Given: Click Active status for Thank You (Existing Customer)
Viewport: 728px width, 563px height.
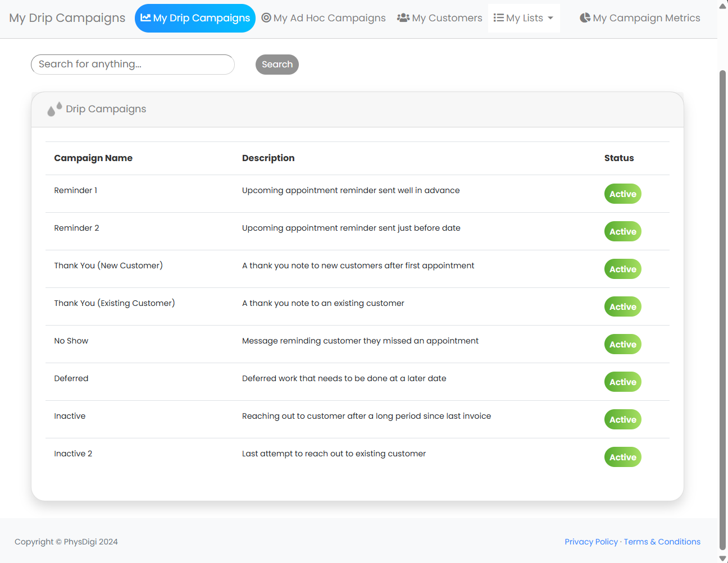Looking at the screenshot, I should click(623, 306).
